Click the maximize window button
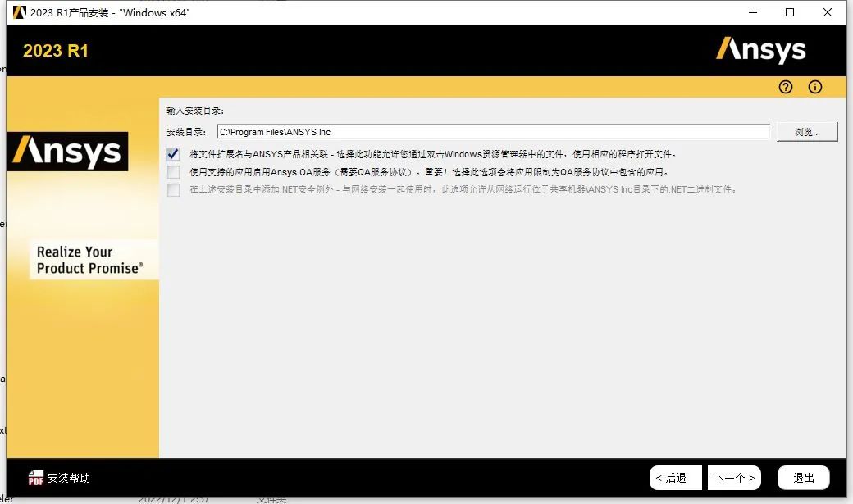The height and width of the screenshot is (504, 853). click(789, 12)
